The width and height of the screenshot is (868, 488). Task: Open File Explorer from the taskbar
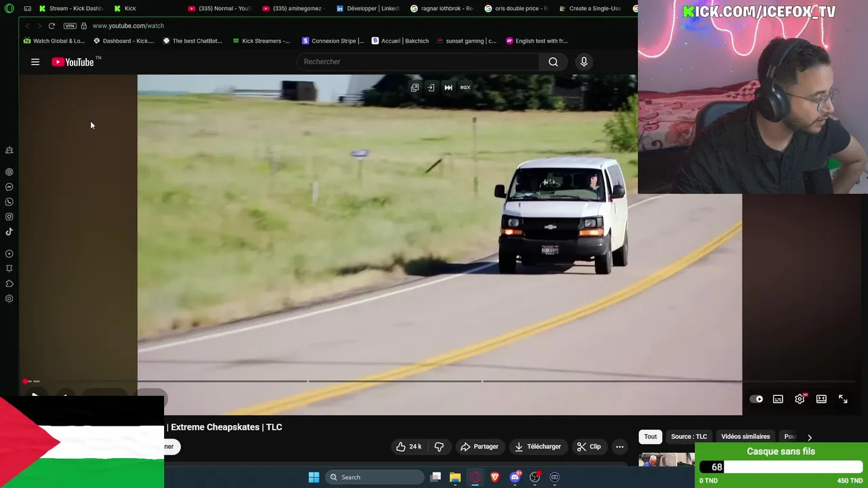pos(455,477)
